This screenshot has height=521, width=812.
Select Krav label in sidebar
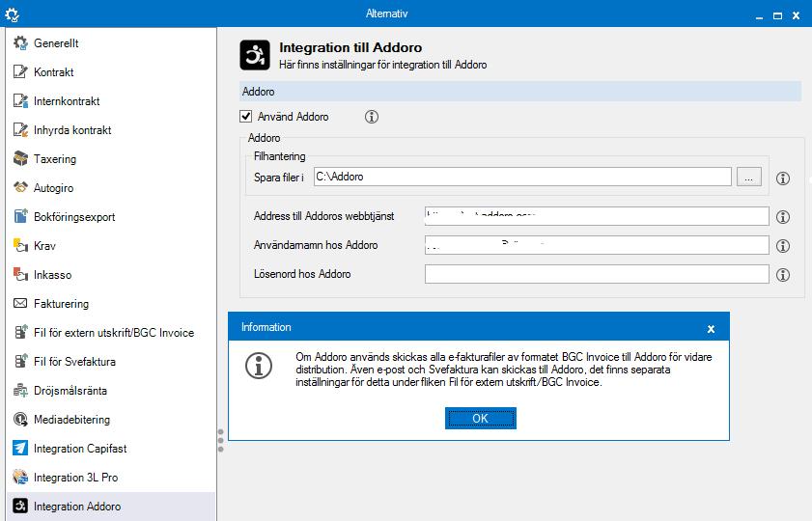click(44, 246)
